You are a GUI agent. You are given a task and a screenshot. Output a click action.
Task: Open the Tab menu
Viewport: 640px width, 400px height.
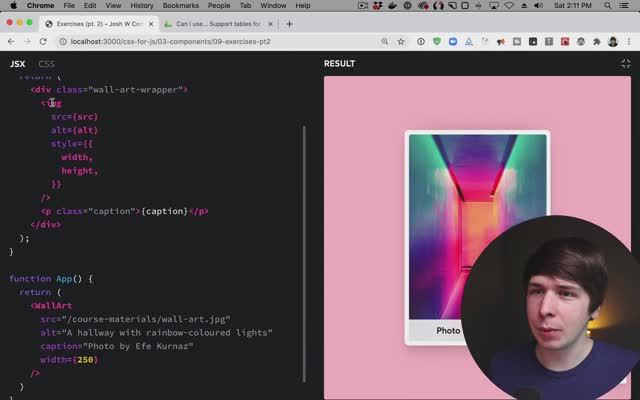pos(245,6)
